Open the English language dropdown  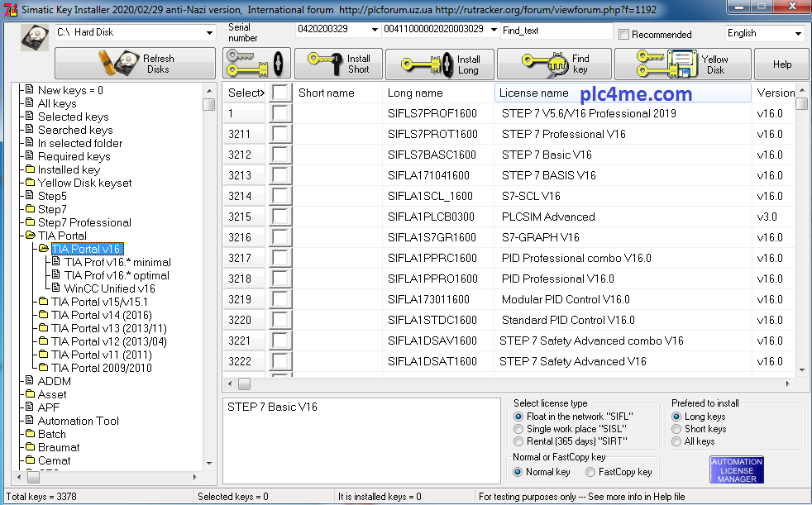798,34
